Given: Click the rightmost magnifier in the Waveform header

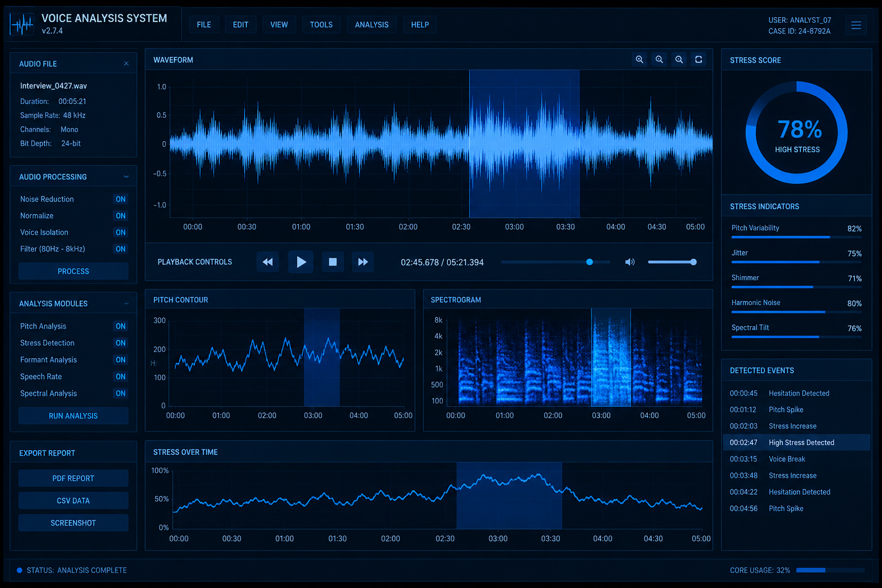Looking at the screenshot, I should click(679, 60).
